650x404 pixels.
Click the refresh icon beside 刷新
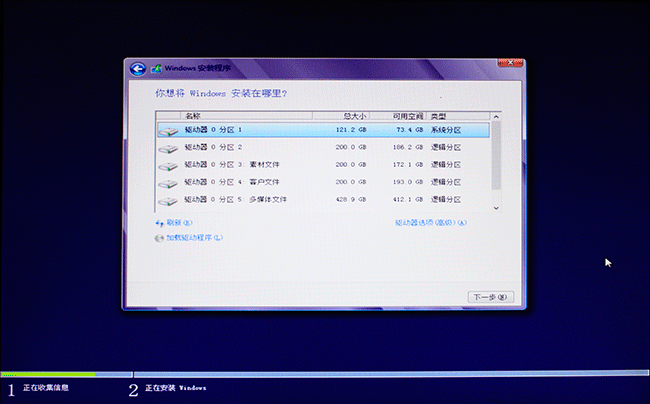[160, 223]
